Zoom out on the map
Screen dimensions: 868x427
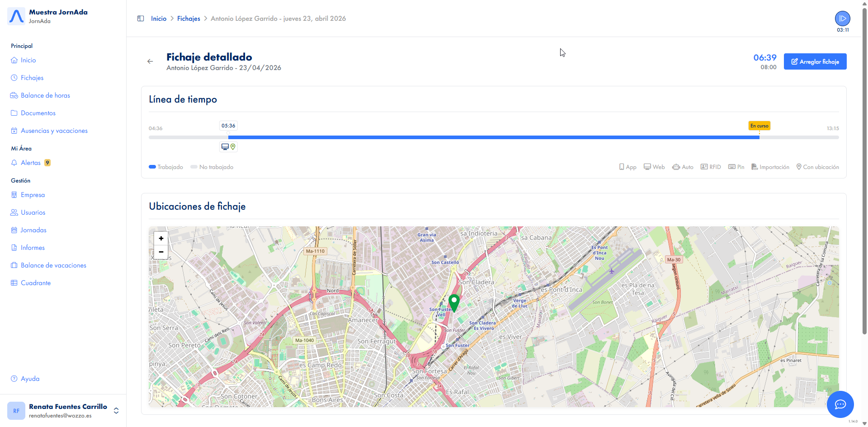click(161, 252)
